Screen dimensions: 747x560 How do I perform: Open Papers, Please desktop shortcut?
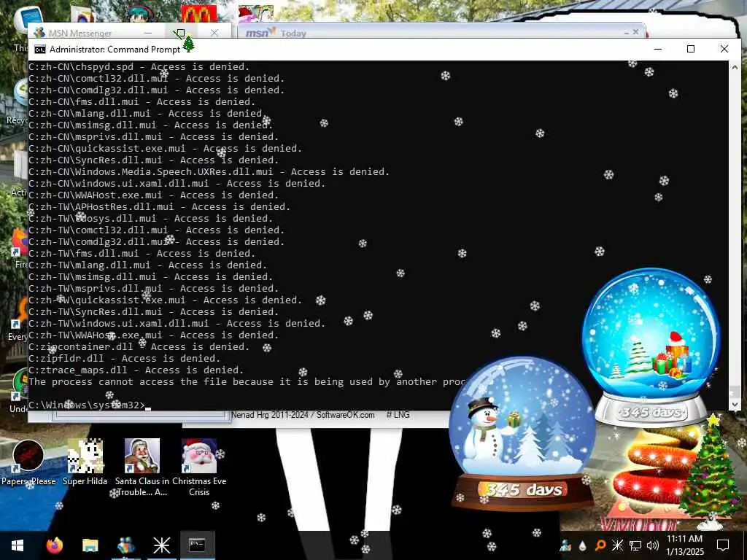tap(28, 462)
